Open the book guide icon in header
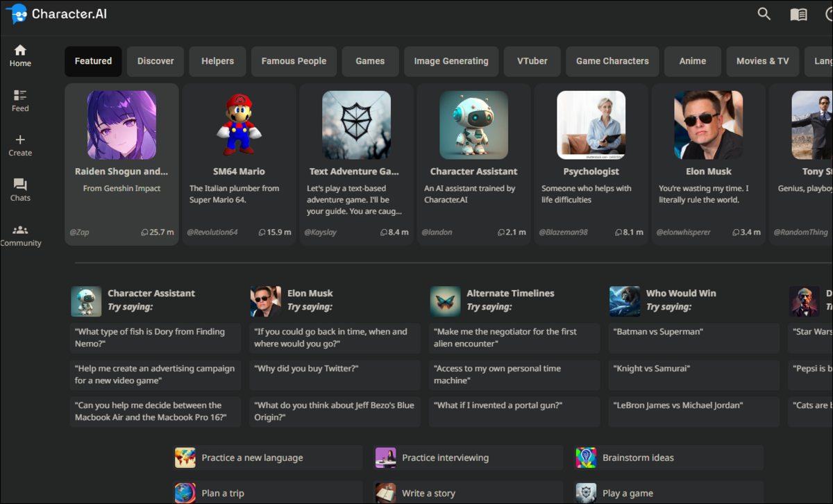Viewport: 833px width, 504px height. coord(798,15)
